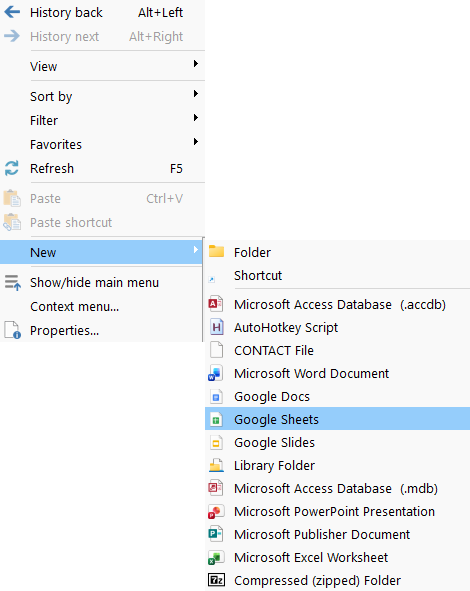Click the Microsoft Word Document icon
The width and height of the screenshot is (470, 591).
216,373
